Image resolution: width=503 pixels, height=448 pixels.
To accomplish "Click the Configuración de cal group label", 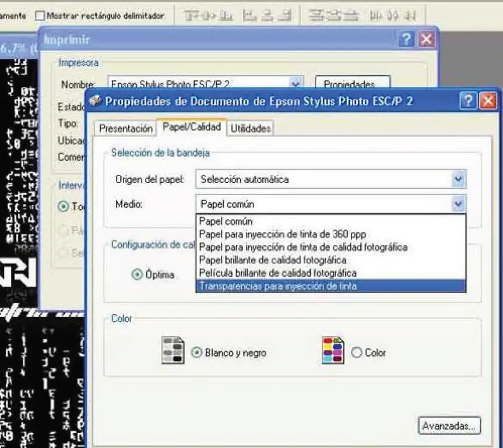I will pyautogui.click(x=153, y=245).
